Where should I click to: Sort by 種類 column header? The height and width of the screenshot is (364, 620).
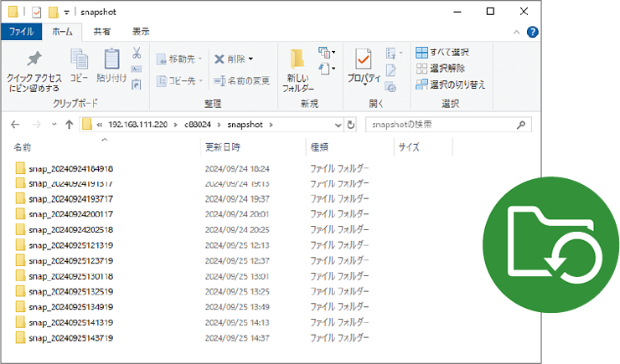[319, 147]
